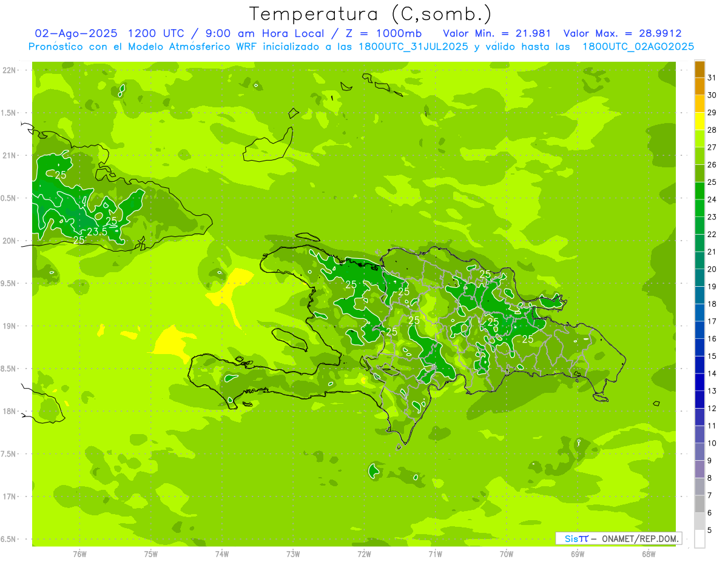Click the number 31 on the color scale
The height and width of the screenshot is (562, 728).
pos(712,78)
